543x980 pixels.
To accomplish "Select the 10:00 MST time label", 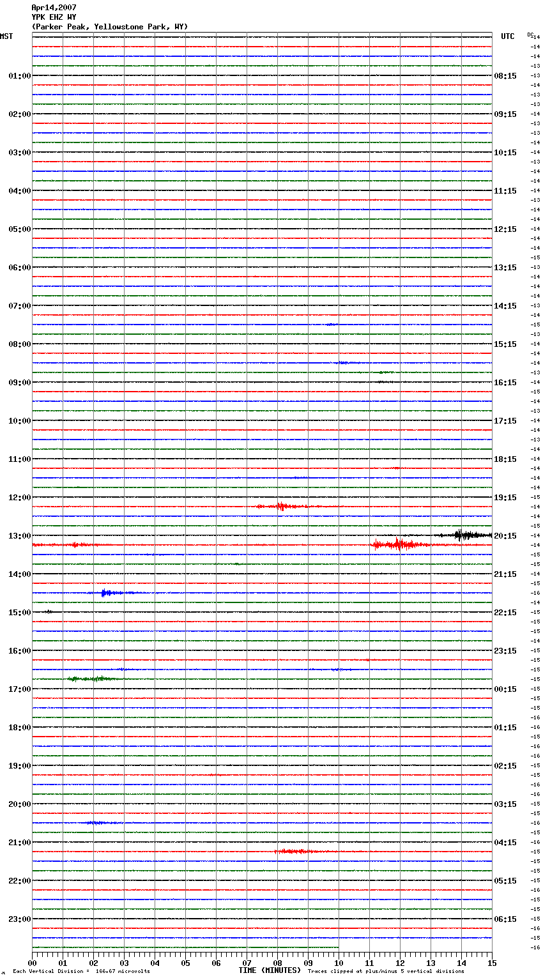I will (19, 421).
